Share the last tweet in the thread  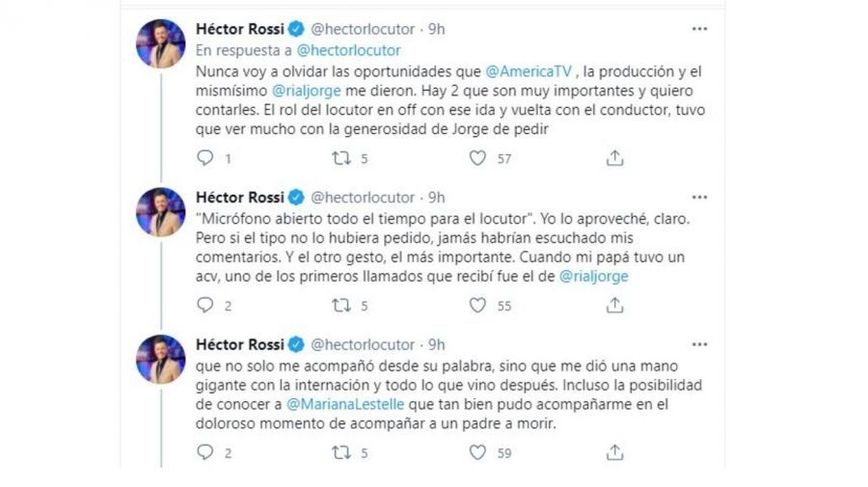[614, 451]
